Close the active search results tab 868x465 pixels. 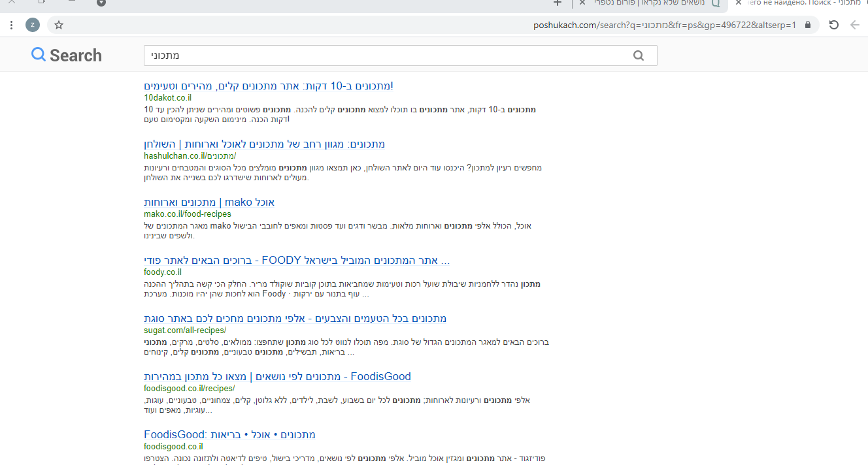pos(739,3)
